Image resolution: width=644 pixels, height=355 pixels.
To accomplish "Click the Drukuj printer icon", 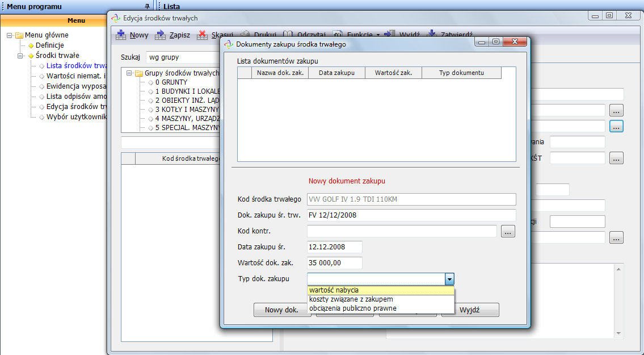I will (x=245, y=34).
